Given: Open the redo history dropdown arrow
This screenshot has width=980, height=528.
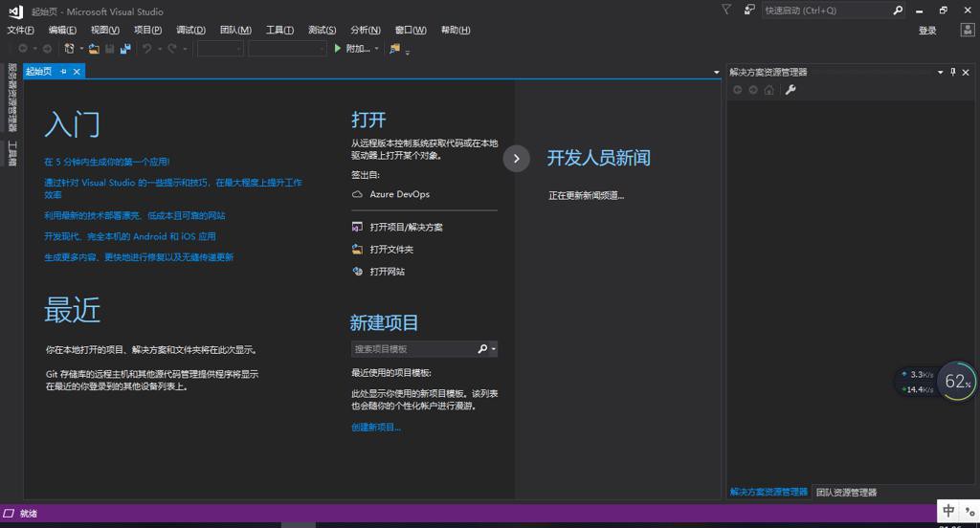Looking at the screenshot, I should [185, 49].
